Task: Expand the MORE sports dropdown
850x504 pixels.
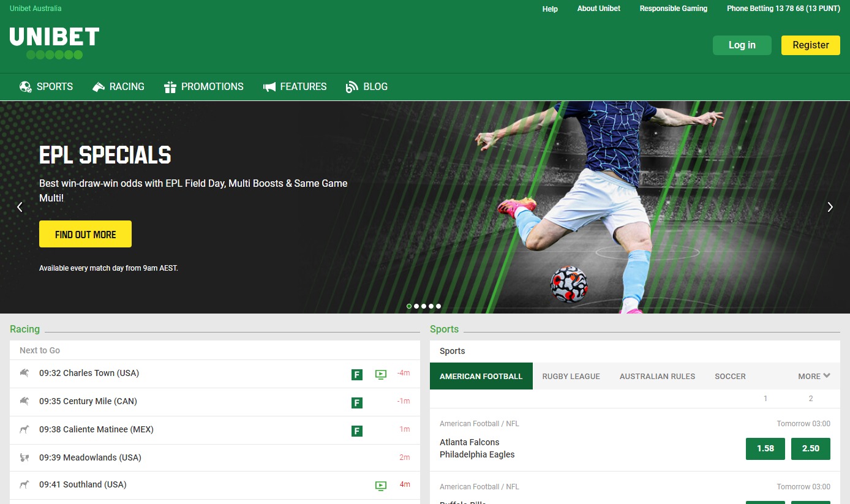Action: 813,376
